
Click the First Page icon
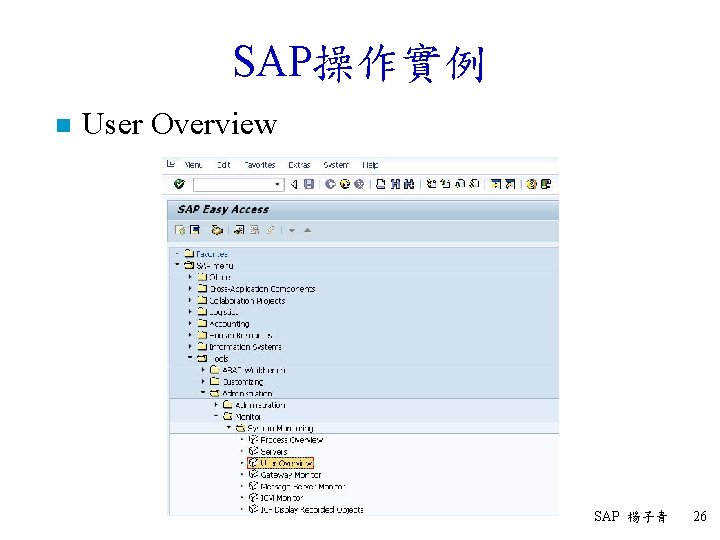431,184
